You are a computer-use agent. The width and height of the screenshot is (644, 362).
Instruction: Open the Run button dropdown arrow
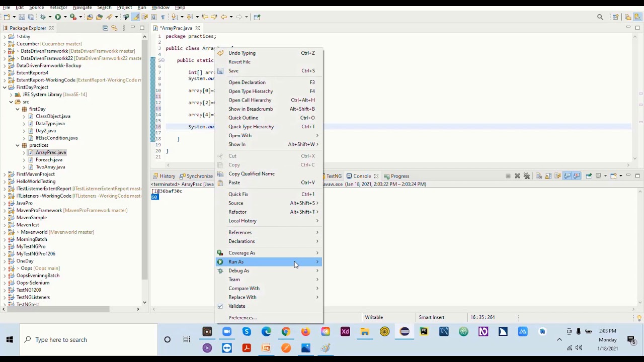(x=65, y=17)
